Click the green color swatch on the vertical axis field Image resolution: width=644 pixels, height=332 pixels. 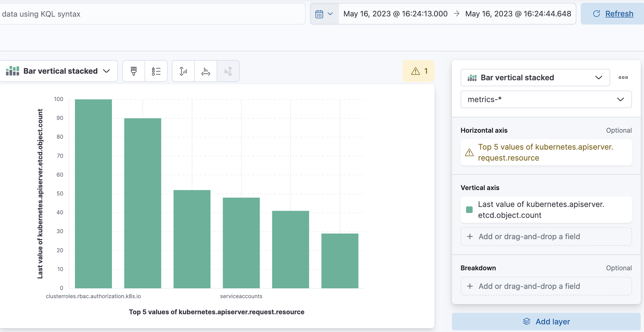click(x=470, y=210)
